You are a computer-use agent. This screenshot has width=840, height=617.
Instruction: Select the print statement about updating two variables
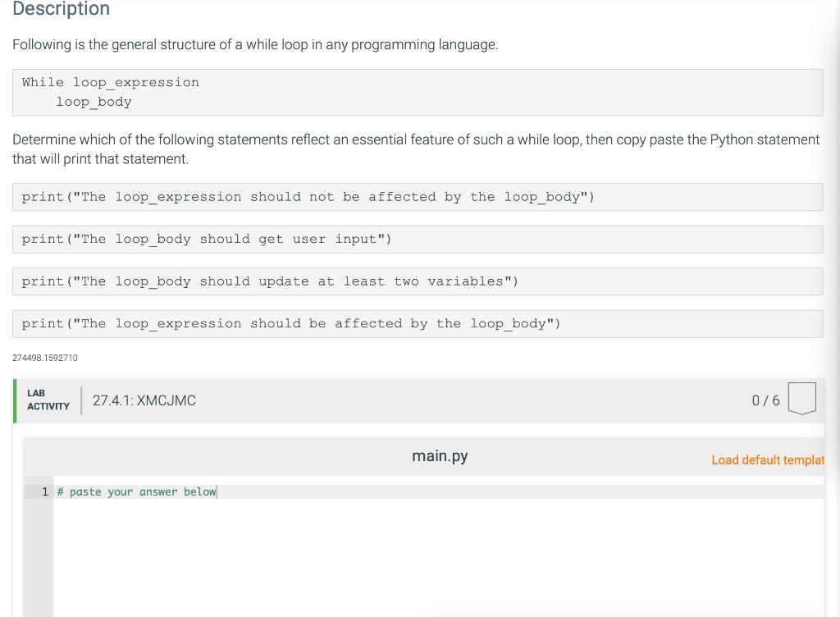[x=270, y=281]
